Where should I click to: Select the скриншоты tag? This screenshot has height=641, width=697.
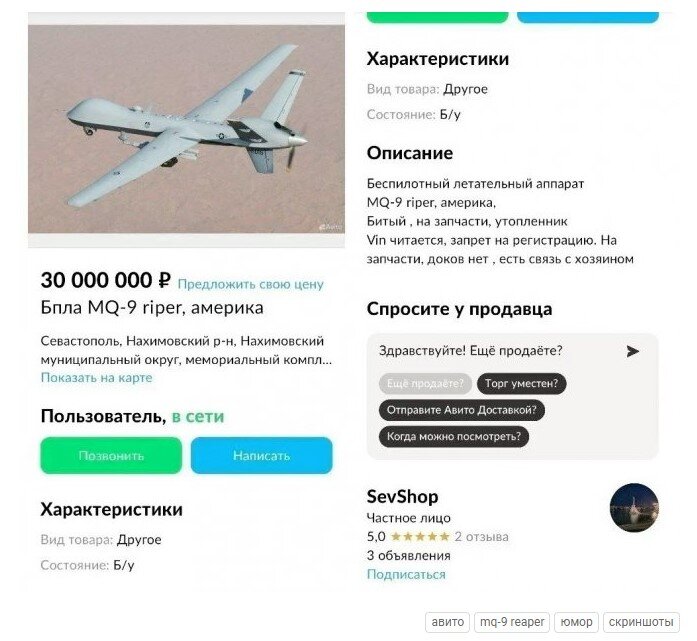coord(641,622)
